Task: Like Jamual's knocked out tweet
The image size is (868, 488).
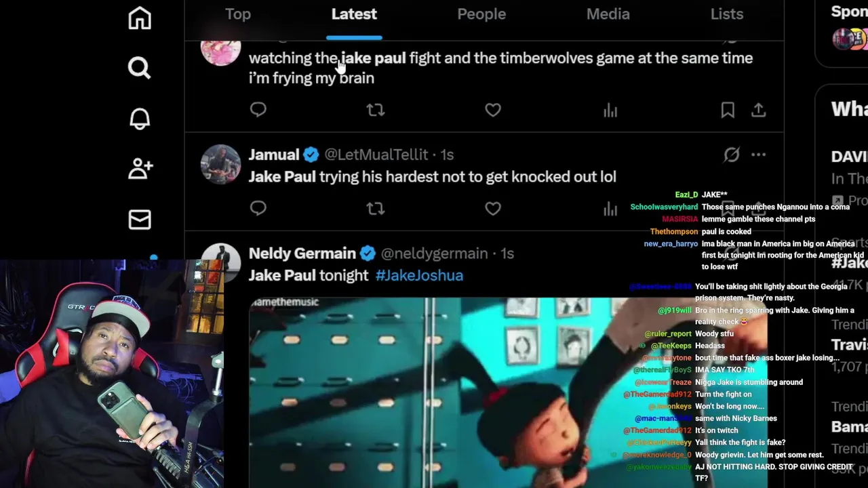Action: pyautogui.click(x=493, y=208)
